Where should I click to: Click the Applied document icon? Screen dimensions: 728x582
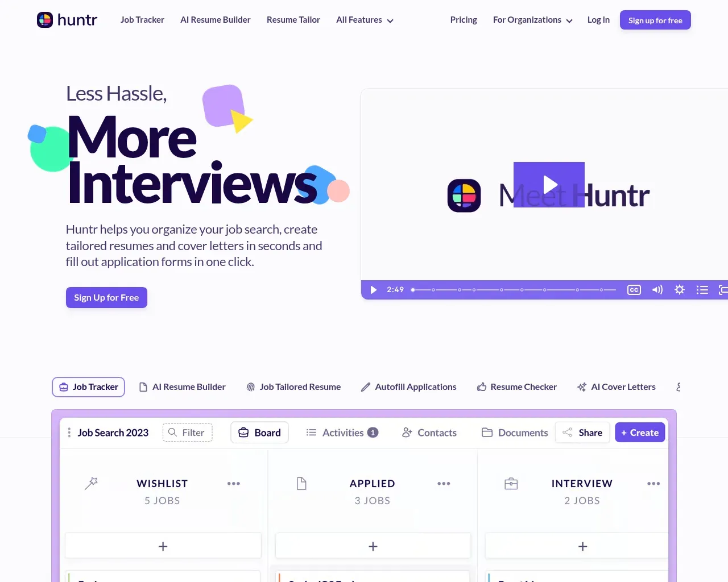click(301, 484)
